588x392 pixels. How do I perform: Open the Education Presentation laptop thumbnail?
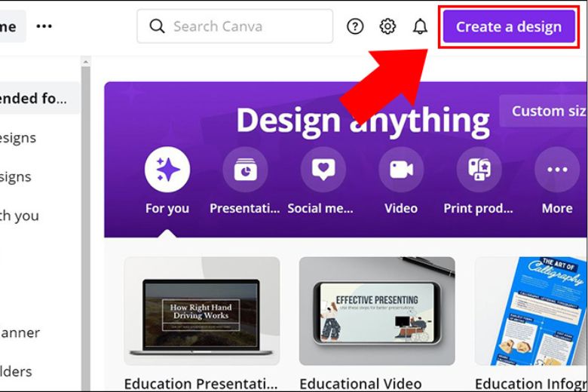pos(201,311)
